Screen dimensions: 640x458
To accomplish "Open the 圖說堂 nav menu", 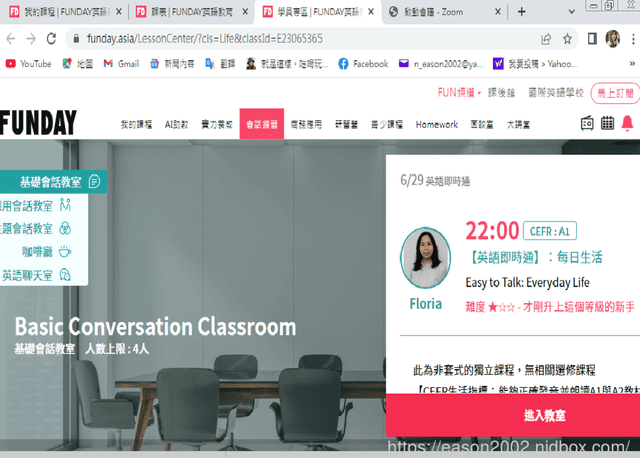I will (x=482, y=125).
